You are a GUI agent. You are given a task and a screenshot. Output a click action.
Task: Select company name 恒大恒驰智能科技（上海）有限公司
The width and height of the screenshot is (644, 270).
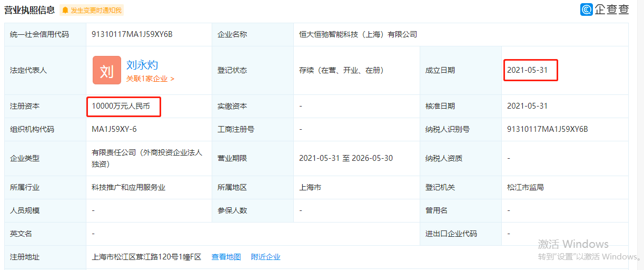tap(358, 34)
